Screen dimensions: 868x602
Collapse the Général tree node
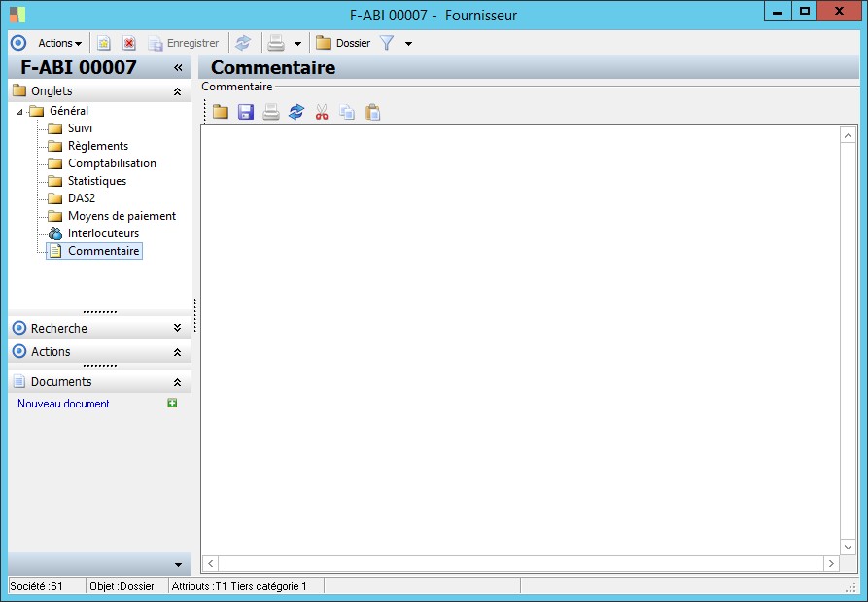[x=20, y=111]
